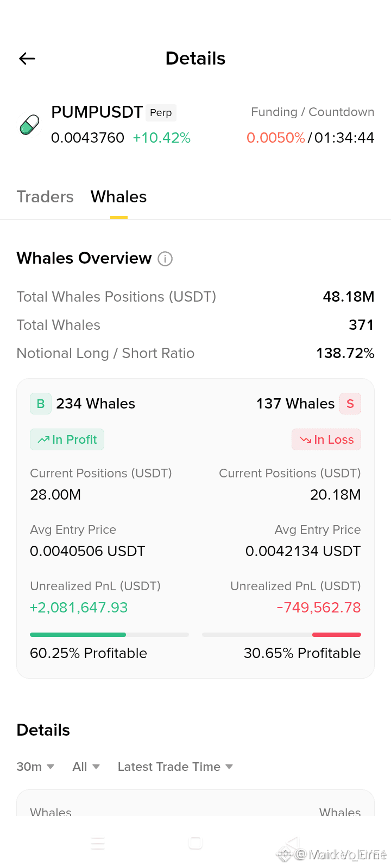The height and width of the screenshot is (868, 391).
Task: Click the In Profit trend tag
Action: click(67, 439)
